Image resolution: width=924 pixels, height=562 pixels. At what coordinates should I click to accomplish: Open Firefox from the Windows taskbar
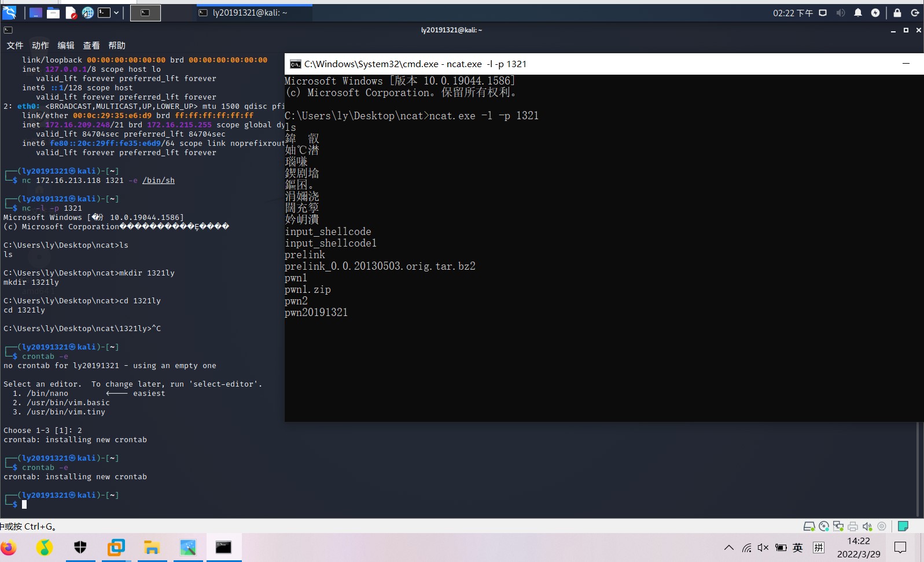coord(9,548)
